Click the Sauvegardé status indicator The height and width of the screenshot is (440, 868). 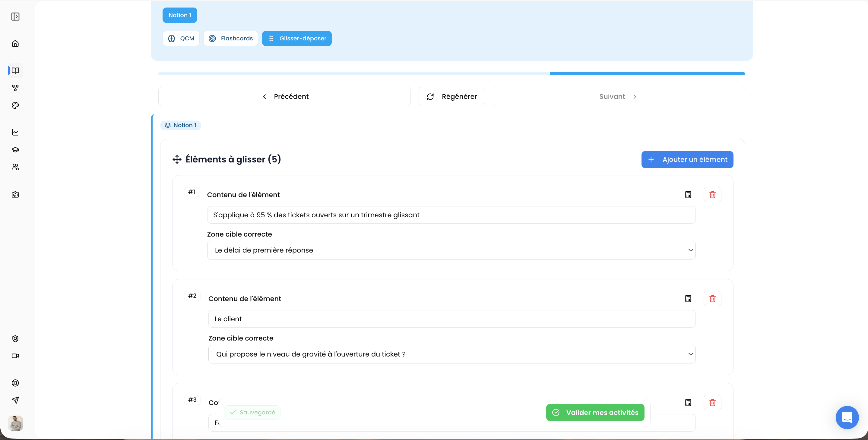(252, 412)
